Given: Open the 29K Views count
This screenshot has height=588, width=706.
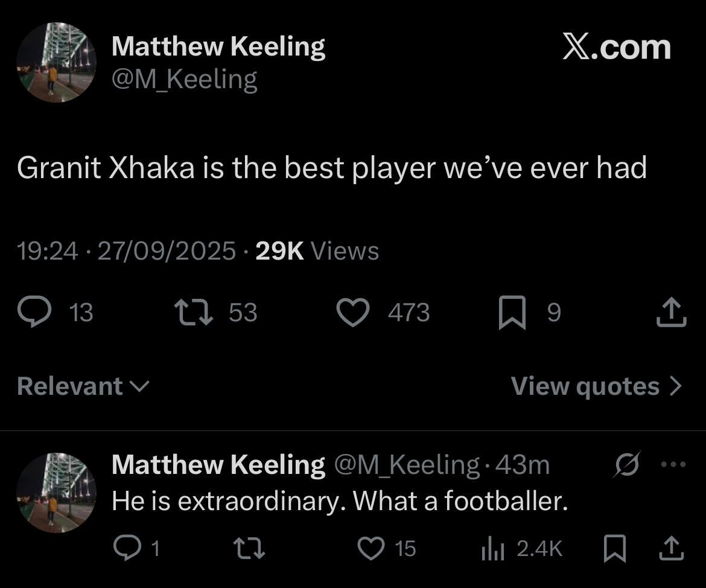Looking at the screenshot, I should (x=317, y=251).
